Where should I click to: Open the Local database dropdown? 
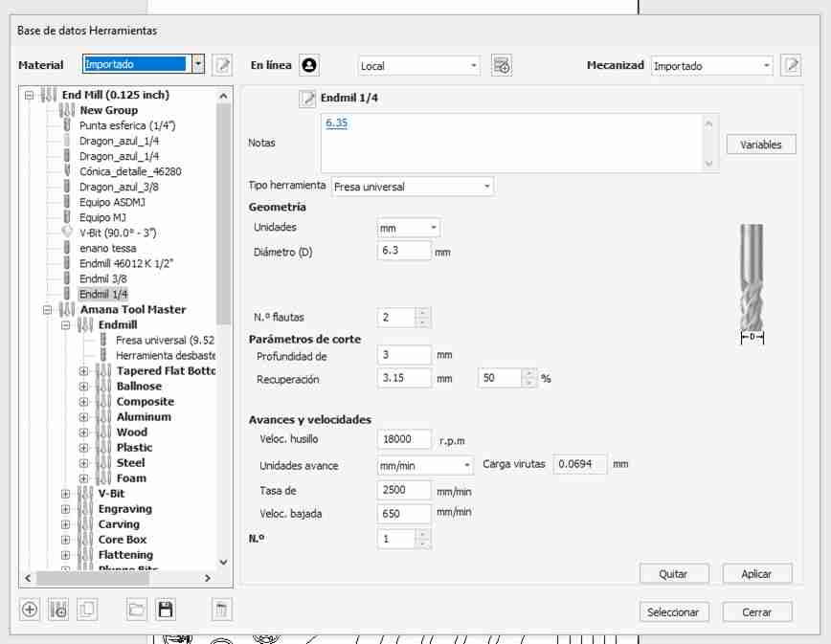click(419, 66)
